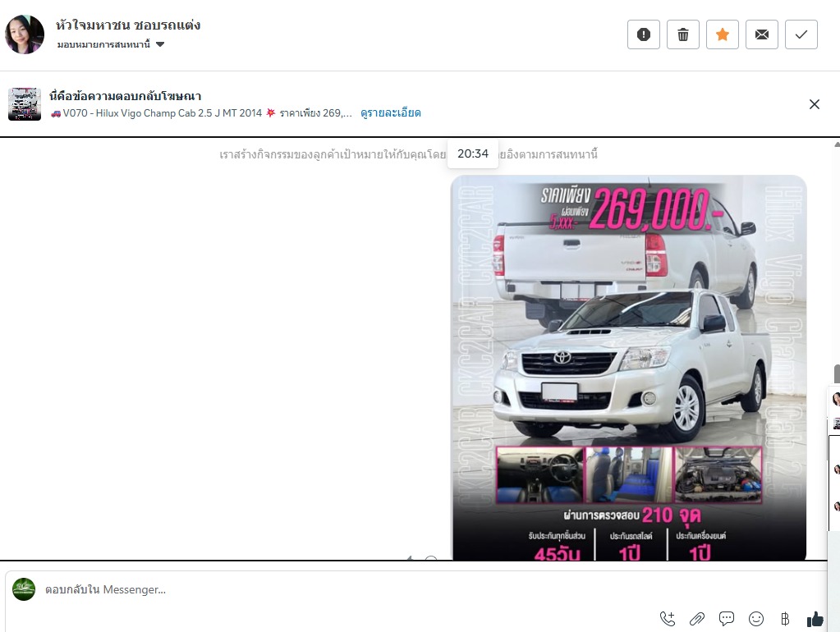
Task: Delete conversation using trash can icon
Action: 683,34
